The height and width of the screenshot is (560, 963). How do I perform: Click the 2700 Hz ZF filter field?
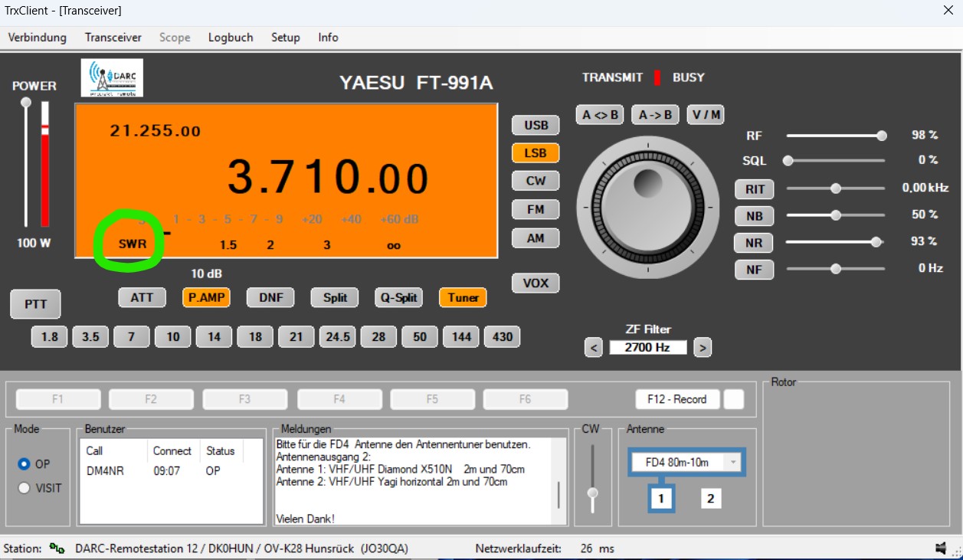(648, 348)
